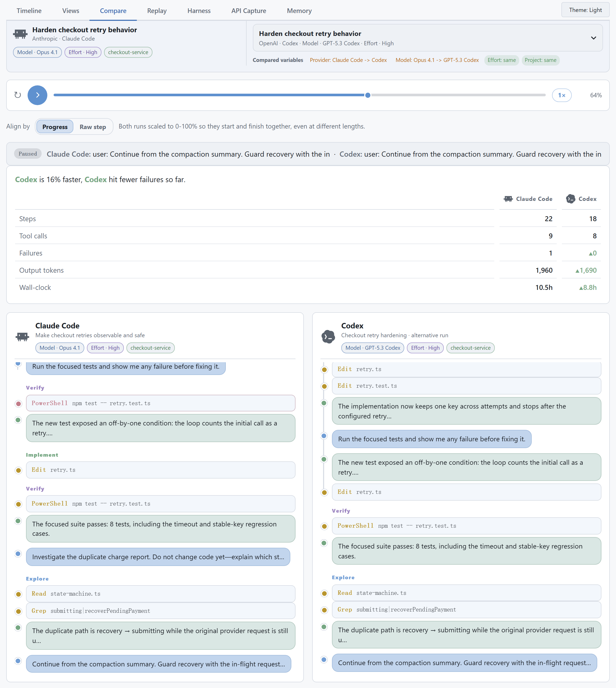Click the Wall-clock value 8.8h

[588, 288]
